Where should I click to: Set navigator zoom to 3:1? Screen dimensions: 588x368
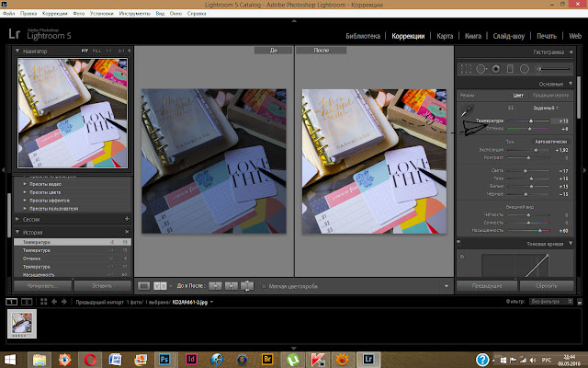coord(121,51)
